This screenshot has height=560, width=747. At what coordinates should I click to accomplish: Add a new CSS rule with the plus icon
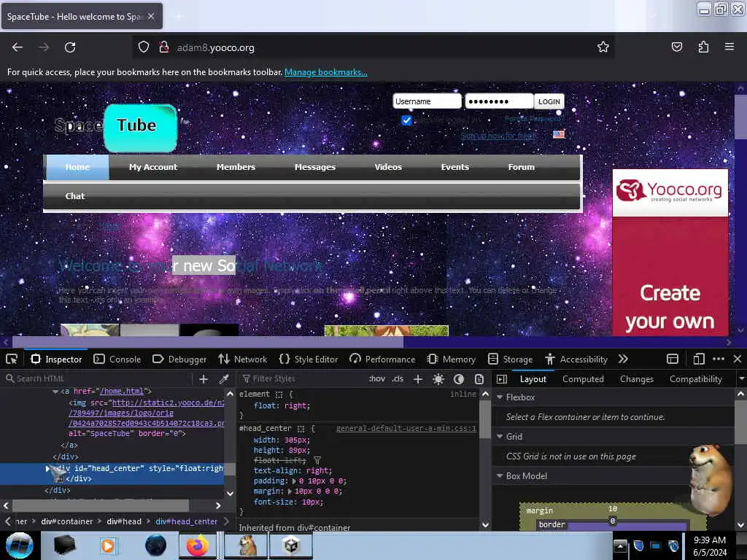pos(418,379)
